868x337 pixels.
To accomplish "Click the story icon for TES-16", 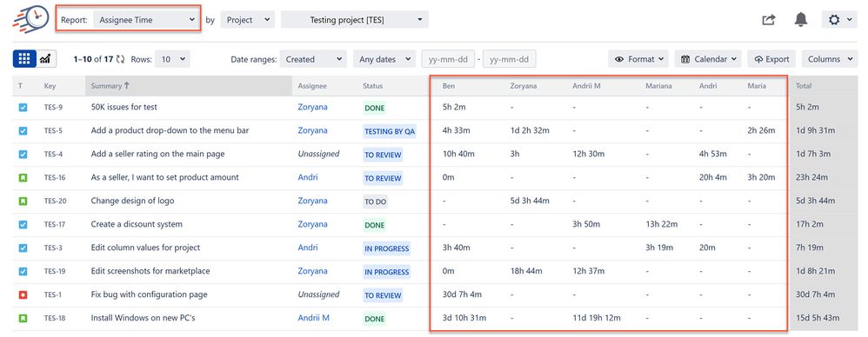I will [x=23, y=178].
